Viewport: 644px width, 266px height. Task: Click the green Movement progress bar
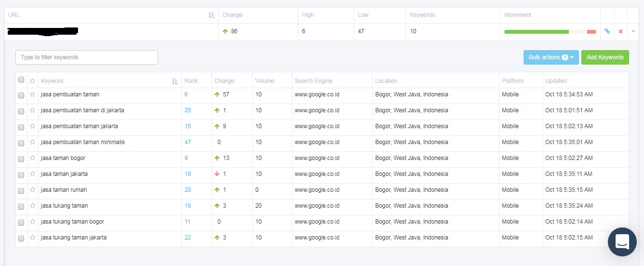pos(536,32)
